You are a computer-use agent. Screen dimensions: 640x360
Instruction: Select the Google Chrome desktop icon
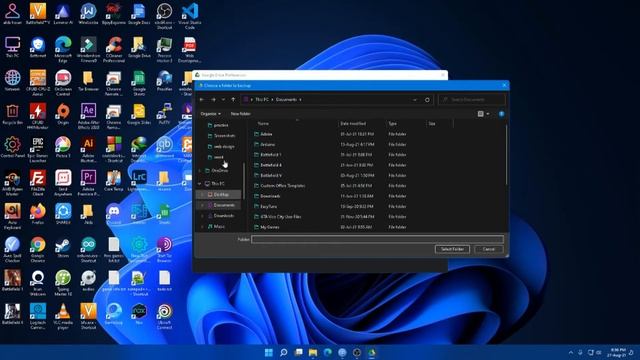pyautogui.click(x=38, y=250)
